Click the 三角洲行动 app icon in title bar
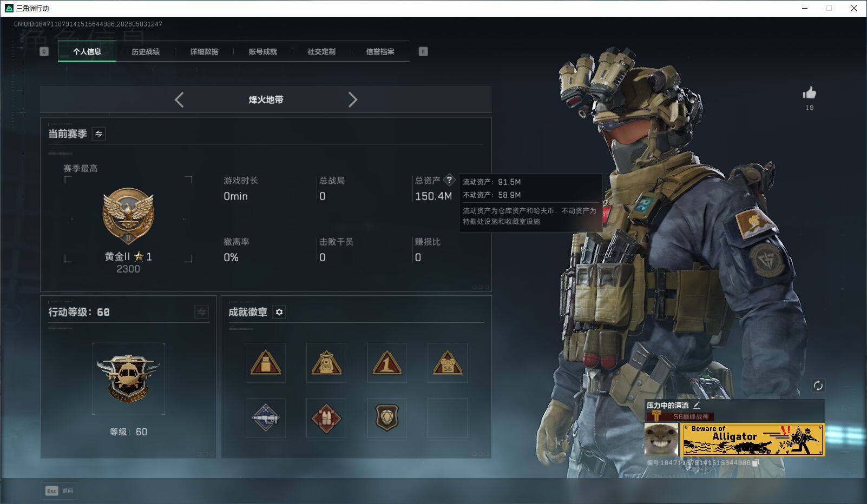The width and height of the screenshot is (867, 504). click(9, 8)
